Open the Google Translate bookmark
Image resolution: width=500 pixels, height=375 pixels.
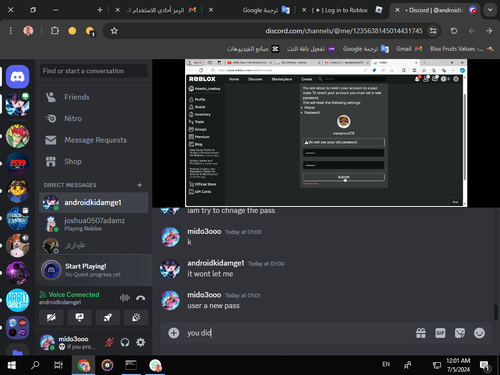[x=366, y=49]
